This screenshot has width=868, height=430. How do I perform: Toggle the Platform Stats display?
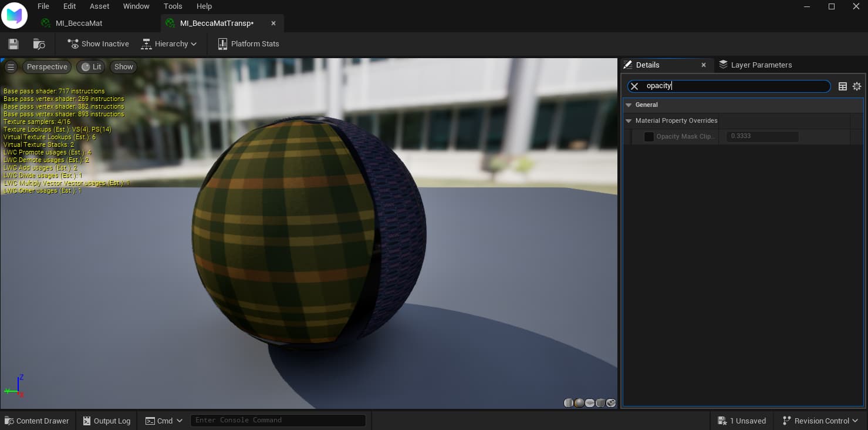[248, 44]
